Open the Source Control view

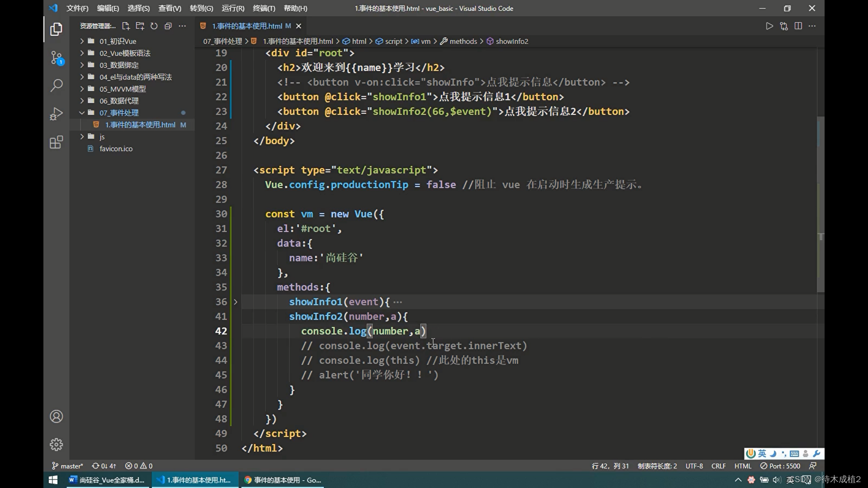pyautogui.click(x=56, y=58)
